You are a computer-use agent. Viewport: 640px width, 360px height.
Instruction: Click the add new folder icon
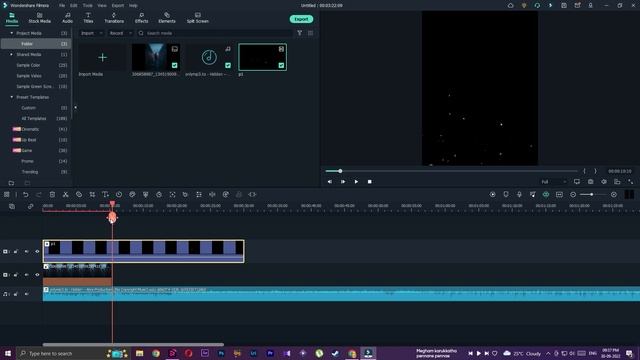(x=11, y=183)
